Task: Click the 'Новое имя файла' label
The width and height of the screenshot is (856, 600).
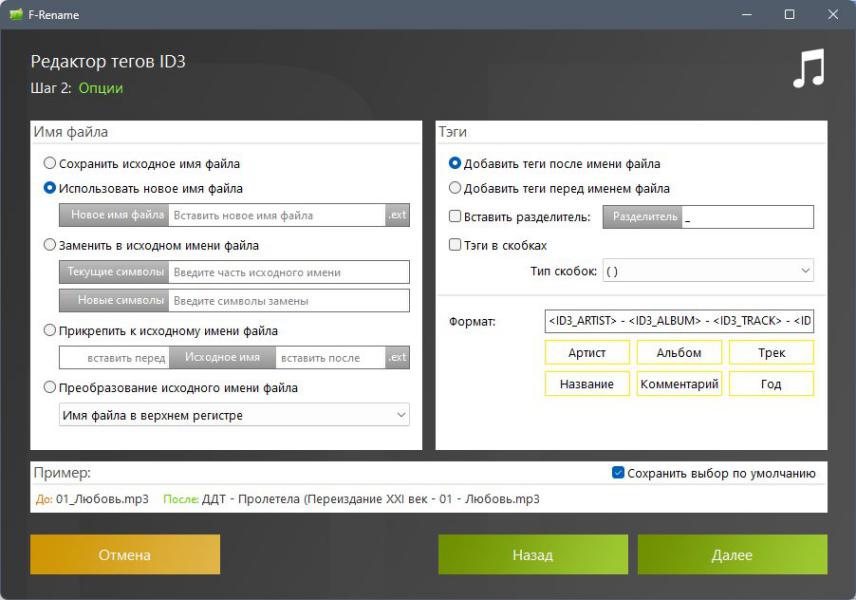Action: tap(114, 215)
